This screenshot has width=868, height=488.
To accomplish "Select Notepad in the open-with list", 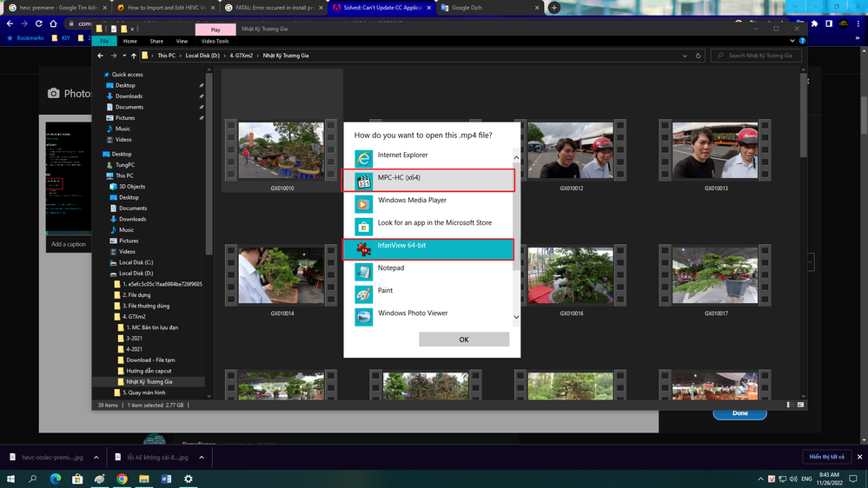I will [427, 271].
